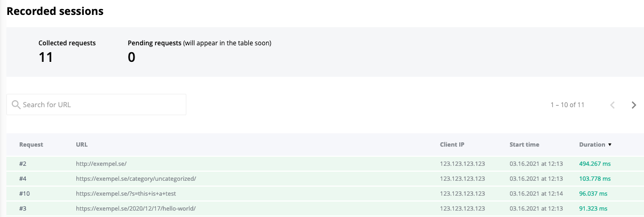
Task: Open the http://exempel.se/ request URL
Action: (101, 164)
